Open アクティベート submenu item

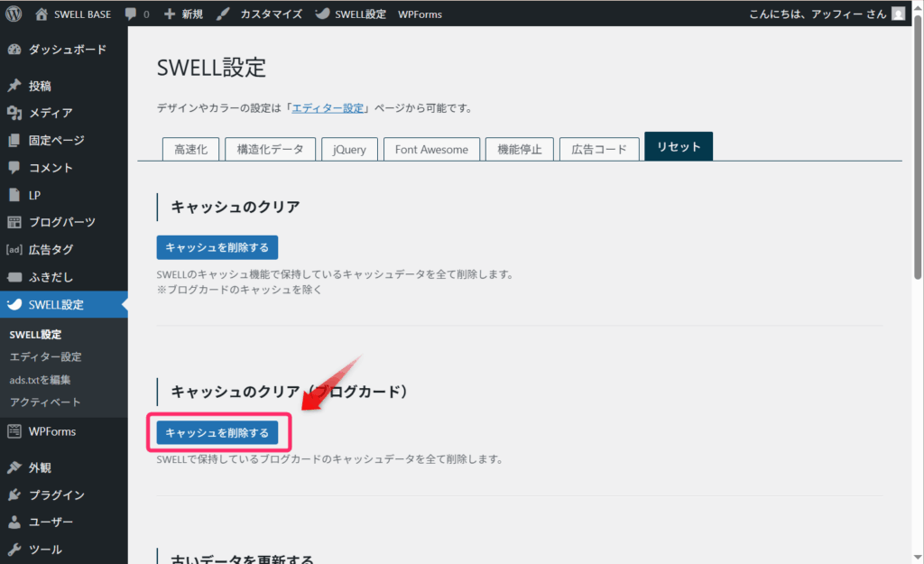click(x=45, y=402)
